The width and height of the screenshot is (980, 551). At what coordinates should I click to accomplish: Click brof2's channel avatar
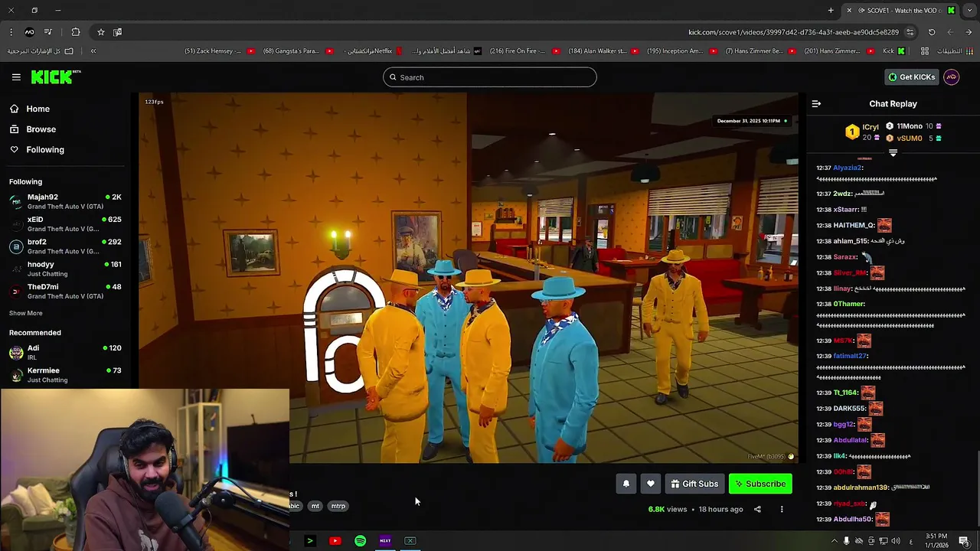click(16, 246)
